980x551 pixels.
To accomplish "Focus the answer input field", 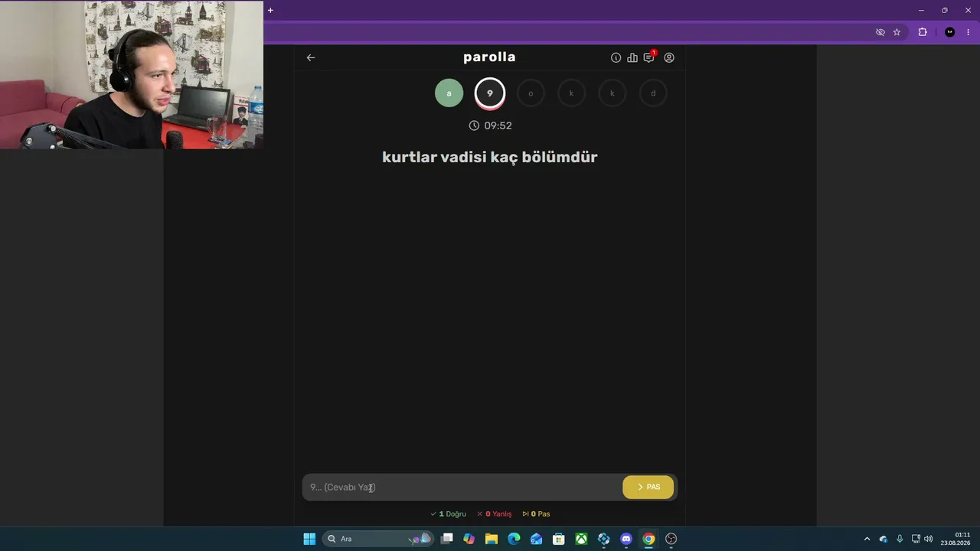I will click(x=462, y=487).
